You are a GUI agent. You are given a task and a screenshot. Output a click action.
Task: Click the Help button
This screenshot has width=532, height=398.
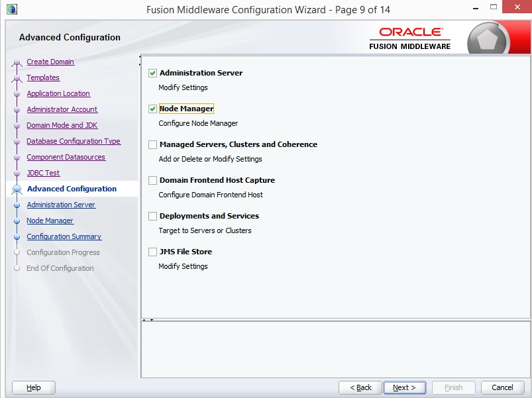point(34,387)
